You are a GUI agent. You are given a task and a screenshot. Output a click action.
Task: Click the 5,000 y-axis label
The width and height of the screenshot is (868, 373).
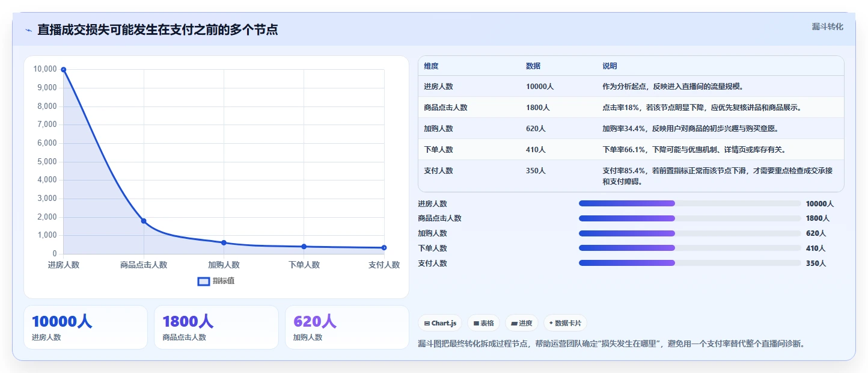point(47,162)
